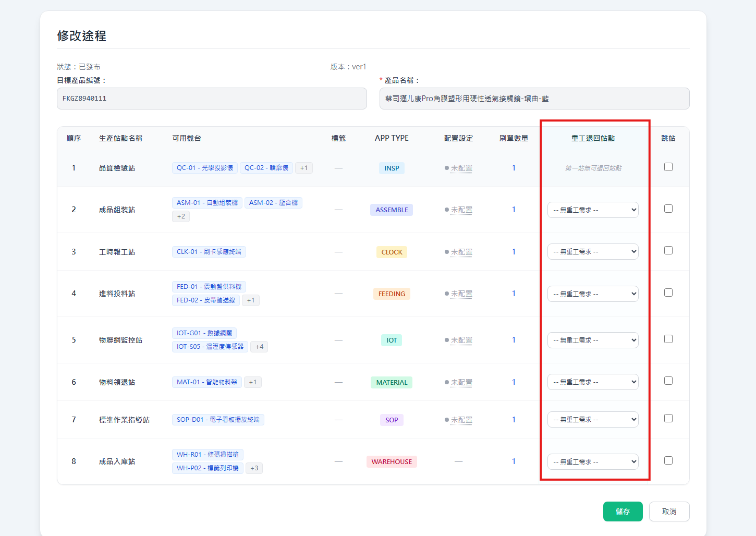Tick the 跳站 checkbox for 成品入庫站
The image size is (756, 536).
668,460
